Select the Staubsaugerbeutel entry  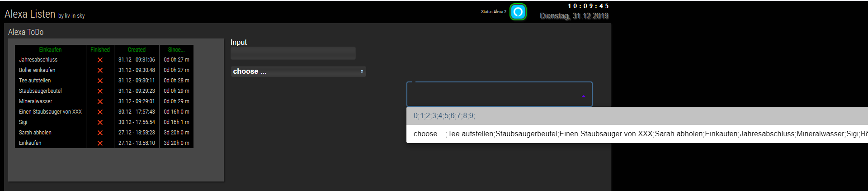(x=40, y=91)
